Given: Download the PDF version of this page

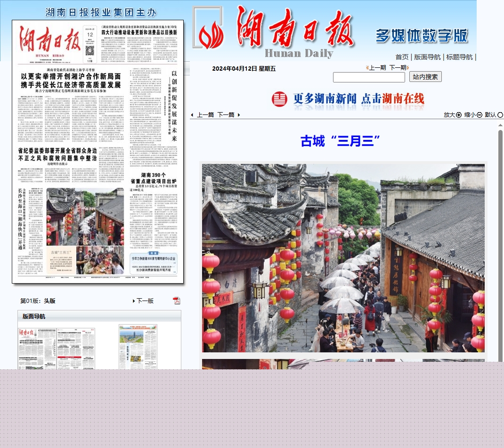Looking at the screenshot, I should pos(177,301).
